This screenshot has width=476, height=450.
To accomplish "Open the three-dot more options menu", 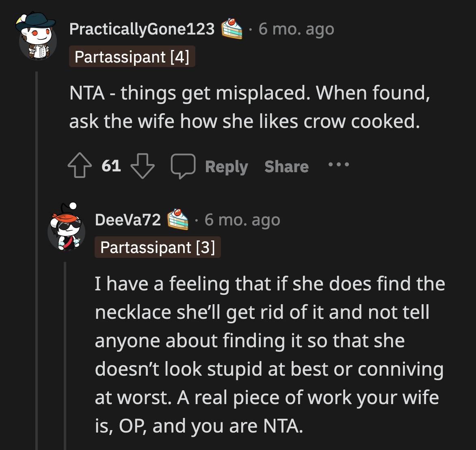I will point(338,165).
